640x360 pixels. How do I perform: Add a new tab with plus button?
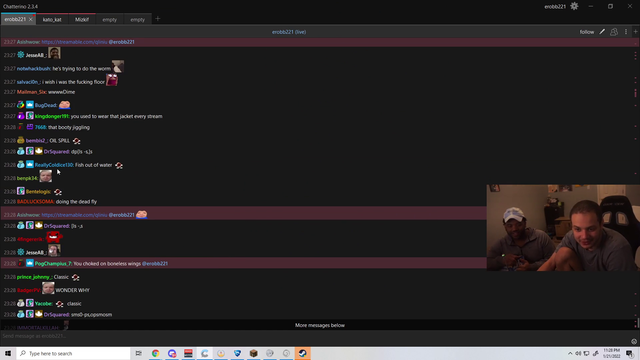tap(158, 19)
